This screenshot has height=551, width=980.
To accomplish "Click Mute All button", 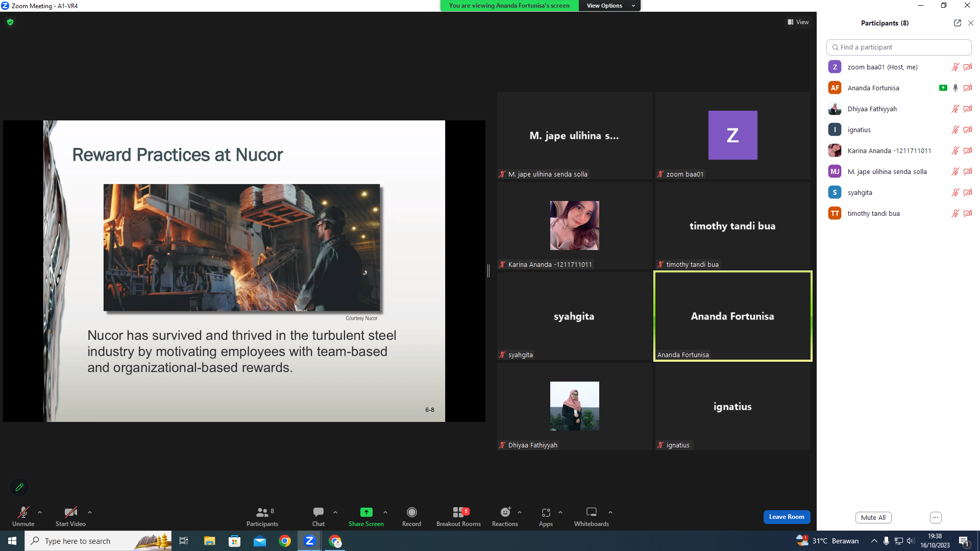I will [873, 517].
